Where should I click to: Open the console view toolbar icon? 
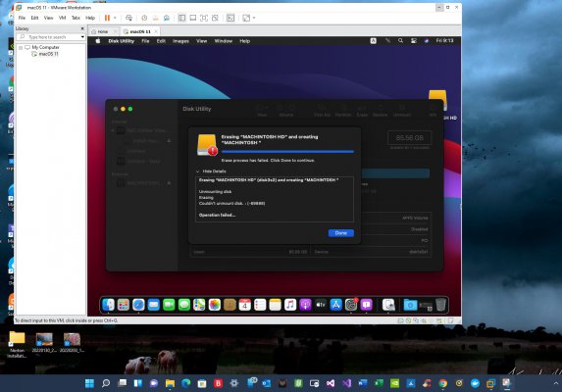[230, 18]
